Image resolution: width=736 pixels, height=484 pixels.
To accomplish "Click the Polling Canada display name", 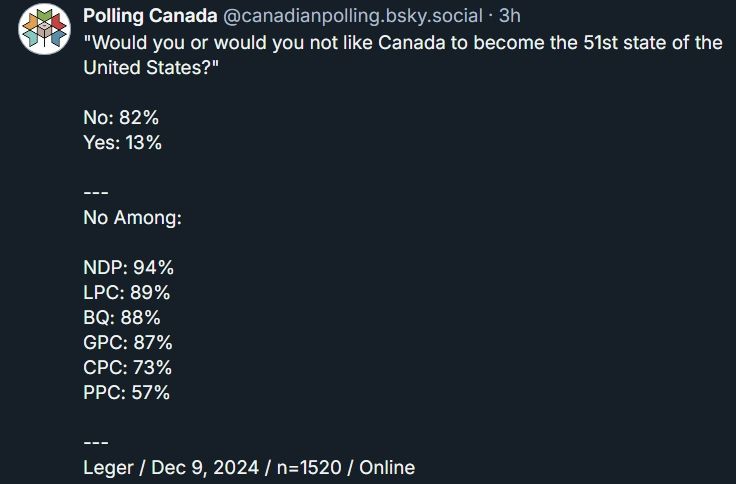I will point(150,16).
